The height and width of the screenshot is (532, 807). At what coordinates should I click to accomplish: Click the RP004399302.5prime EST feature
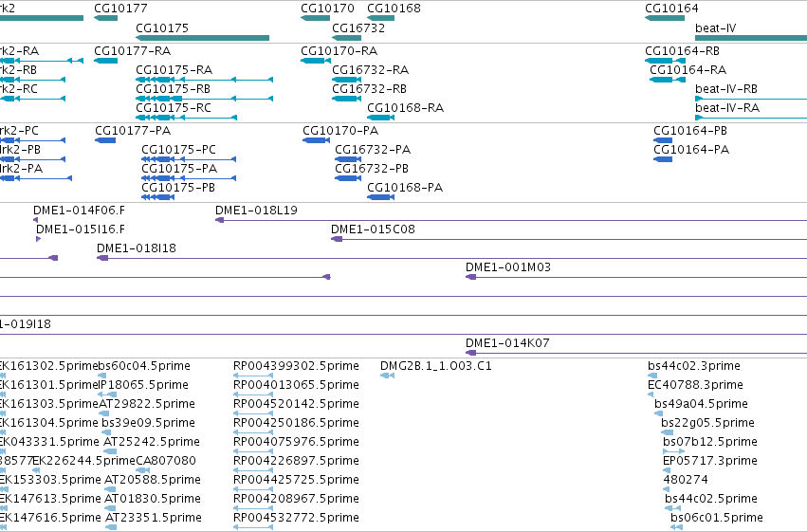click(x=253, y=376)
